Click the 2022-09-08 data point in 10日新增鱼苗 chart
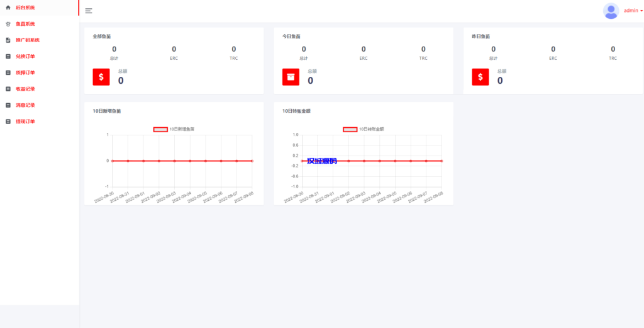The height and width of the screenshot is (328, 644). click(x=252, y=161)
